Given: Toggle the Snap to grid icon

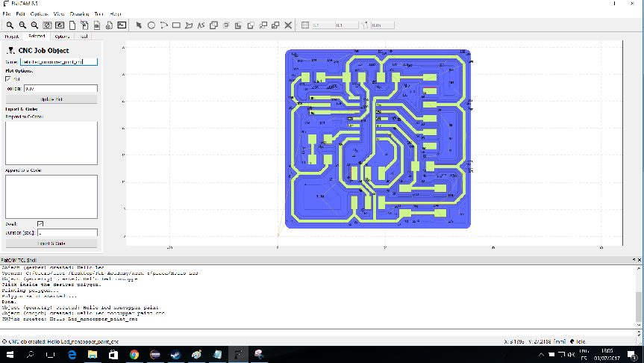Looking at the screenshot, I should click(x=305, y=25).
